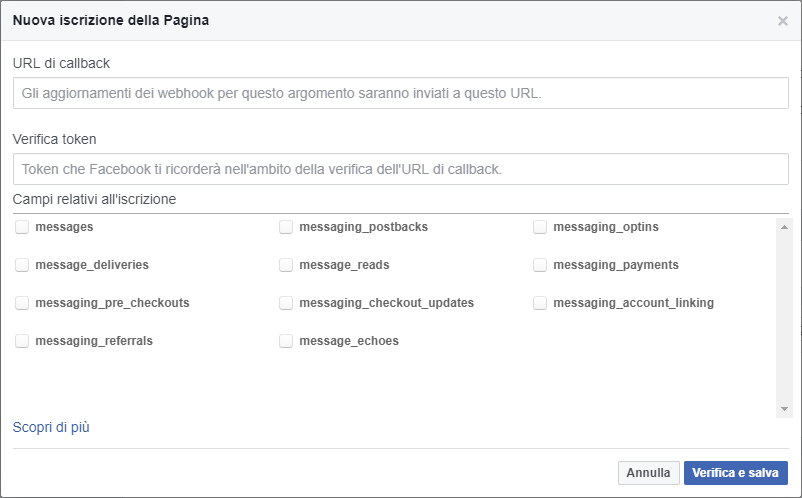The height and width of the screenshot is (498, 802).
Task: Focus the URL di callback field
Action: [x=400, y=93]
